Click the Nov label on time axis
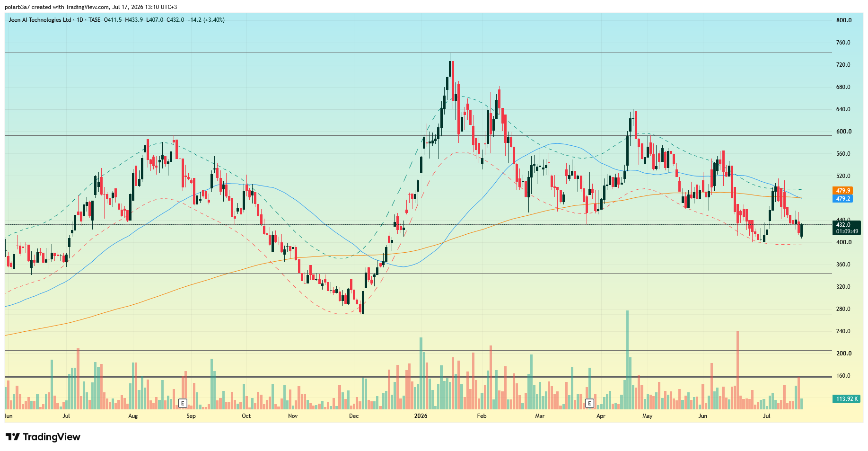This screenshot has width=868, height=451. click(293, 416)
